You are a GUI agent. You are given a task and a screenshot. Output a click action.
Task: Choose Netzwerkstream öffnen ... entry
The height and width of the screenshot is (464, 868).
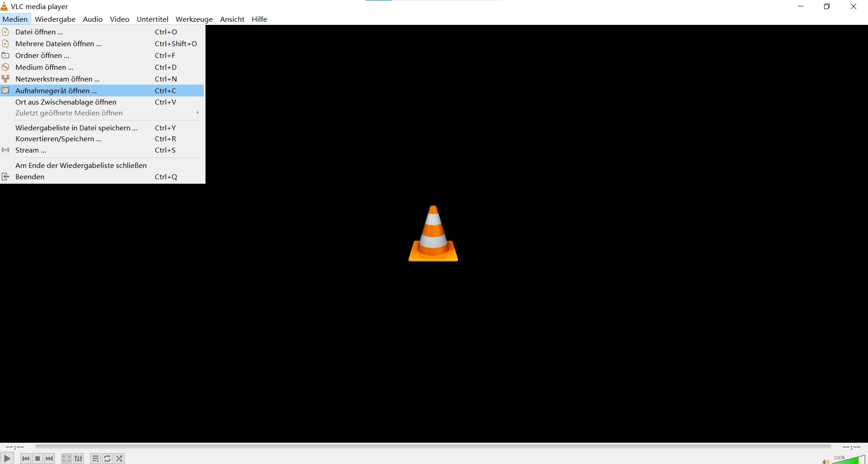[102, 79]
